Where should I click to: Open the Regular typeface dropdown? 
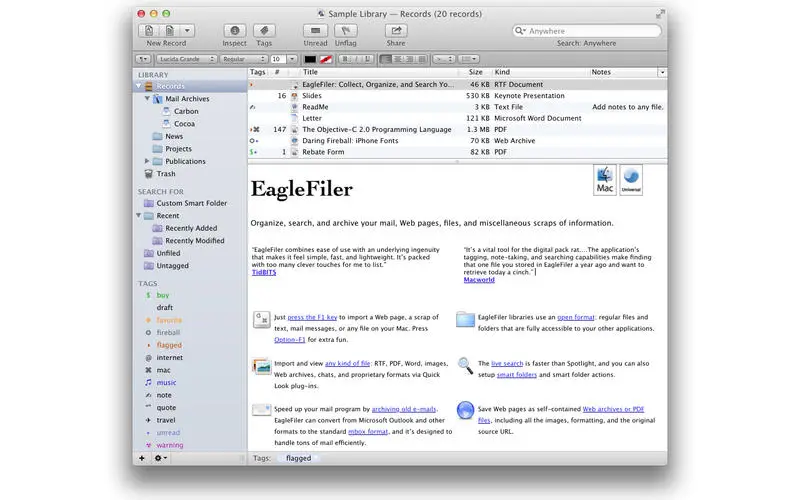point(244,59)
